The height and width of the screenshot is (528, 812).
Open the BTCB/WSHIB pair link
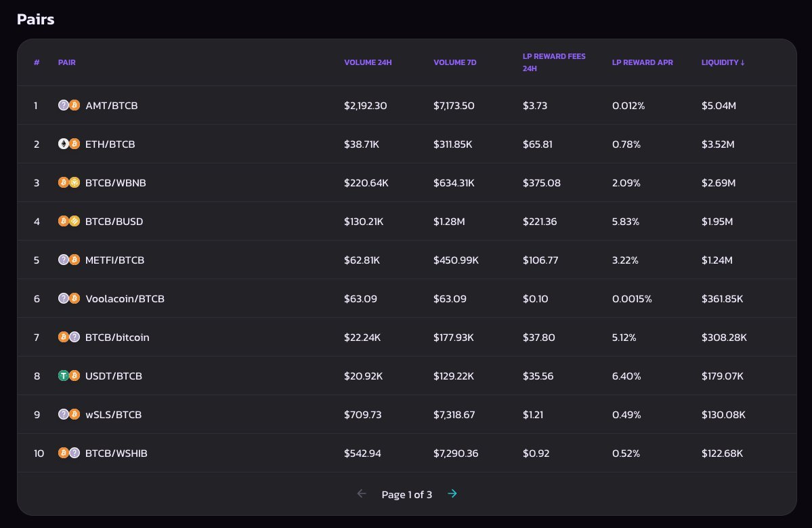click(116, 453)
